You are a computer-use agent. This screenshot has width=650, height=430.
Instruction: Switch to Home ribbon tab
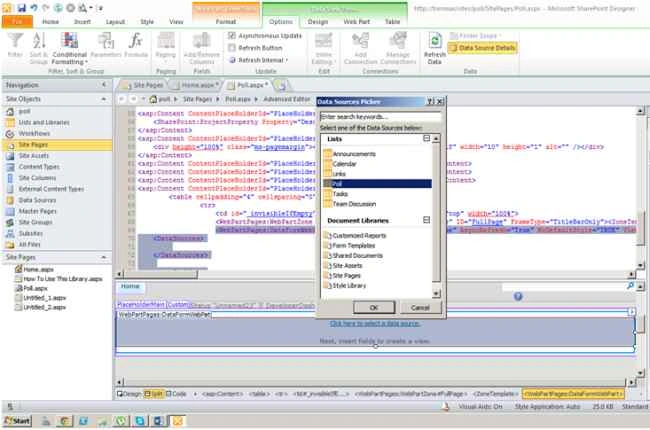pyautogui.click(x=51, y=22)
